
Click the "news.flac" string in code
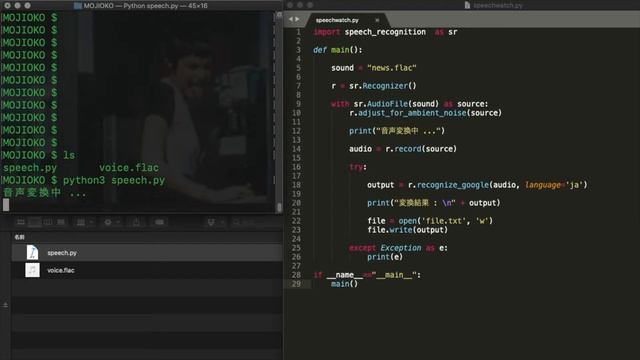(392, 68)
